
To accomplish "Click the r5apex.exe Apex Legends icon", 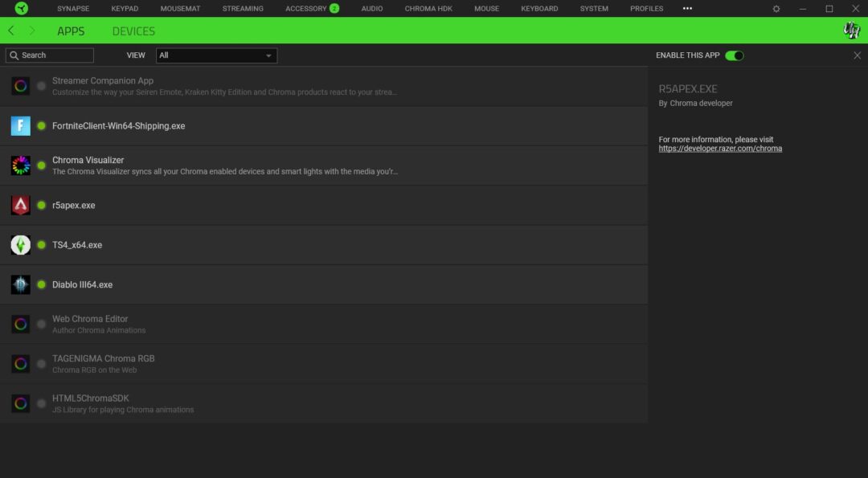I will [x=20, y=205].
